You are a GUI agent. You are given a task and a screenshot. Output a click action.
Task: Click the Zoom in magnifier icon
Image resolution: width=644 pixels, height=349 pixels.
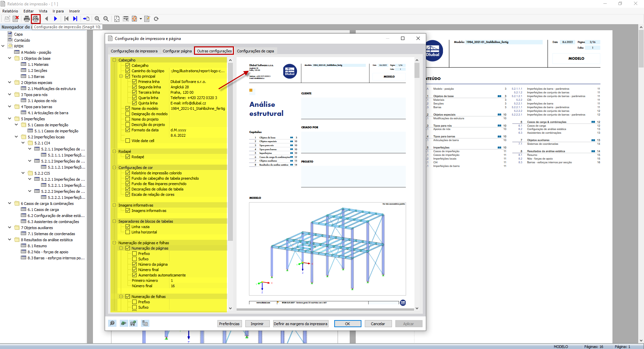tap(97, 19)
